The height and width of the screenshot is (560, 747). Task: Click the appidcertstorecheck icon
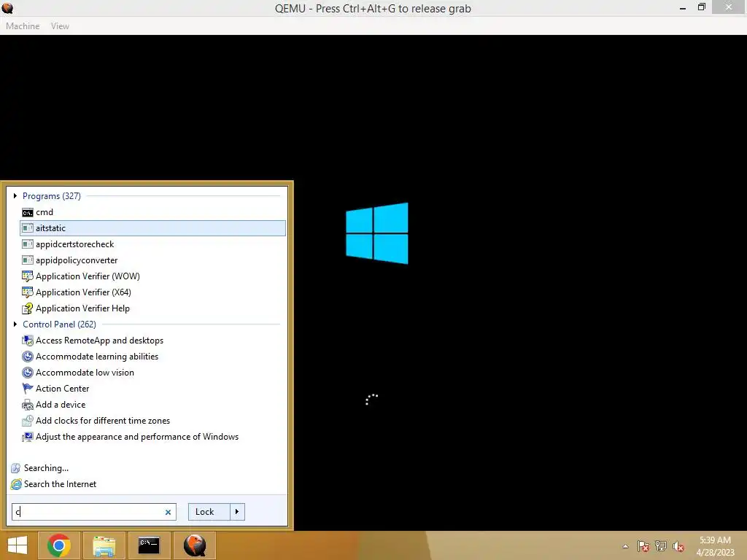click(x=28, y=244)
